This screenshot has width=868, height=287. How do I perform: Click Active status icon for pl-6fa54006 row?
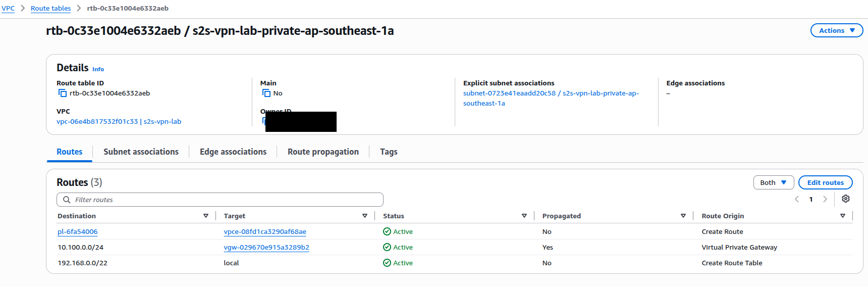click(387, 231)
